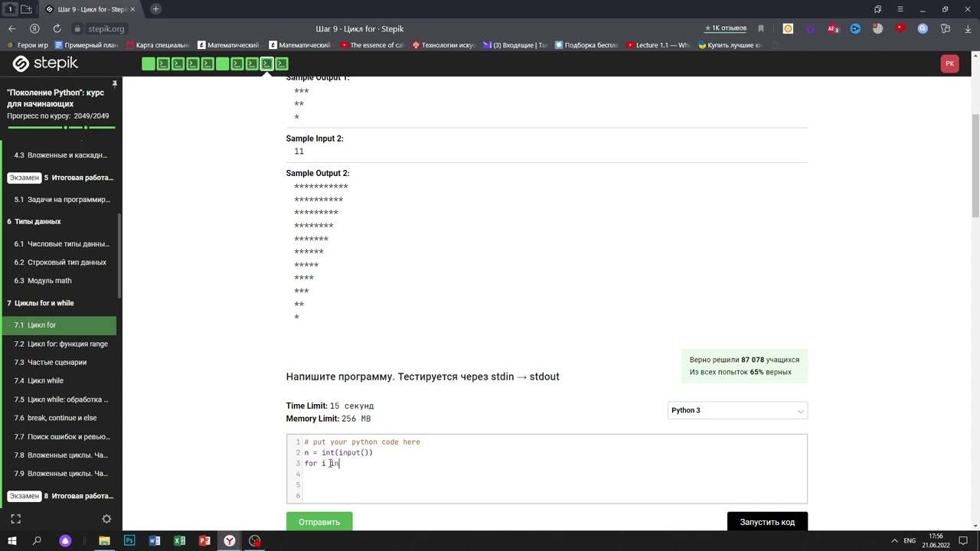Open lesson 7.2 Цикл for: функция range
Viewport: 980px width, 551px height.
tap(60, 344)
